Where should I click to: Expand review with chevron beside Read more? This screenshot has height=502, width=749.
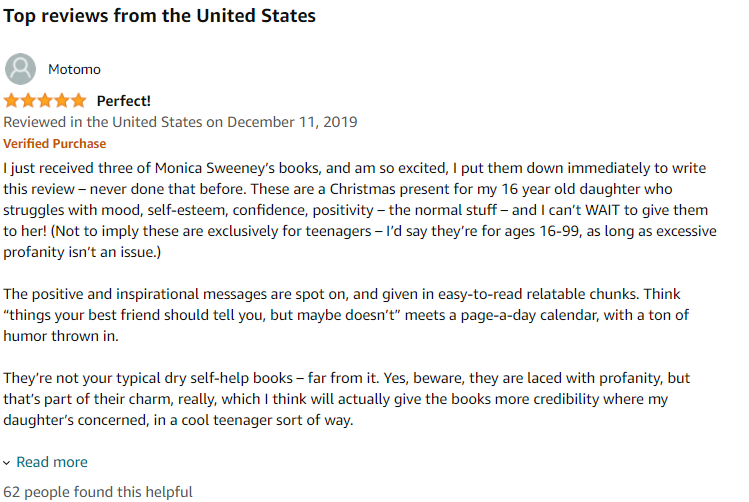[x=6, y=462]
